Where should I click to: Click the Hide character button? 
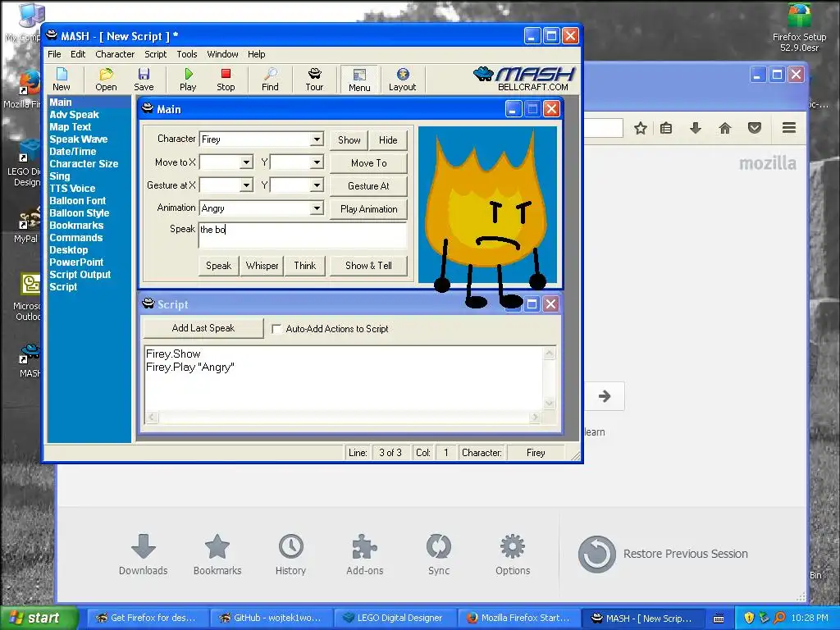click(x=388, y=139)
